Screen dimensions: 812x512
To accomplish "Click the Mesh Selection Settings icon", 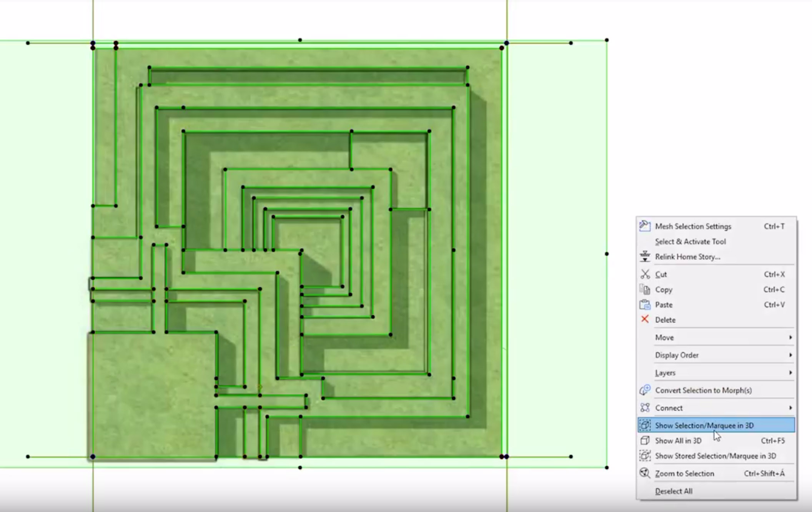I will coord(645,226).
